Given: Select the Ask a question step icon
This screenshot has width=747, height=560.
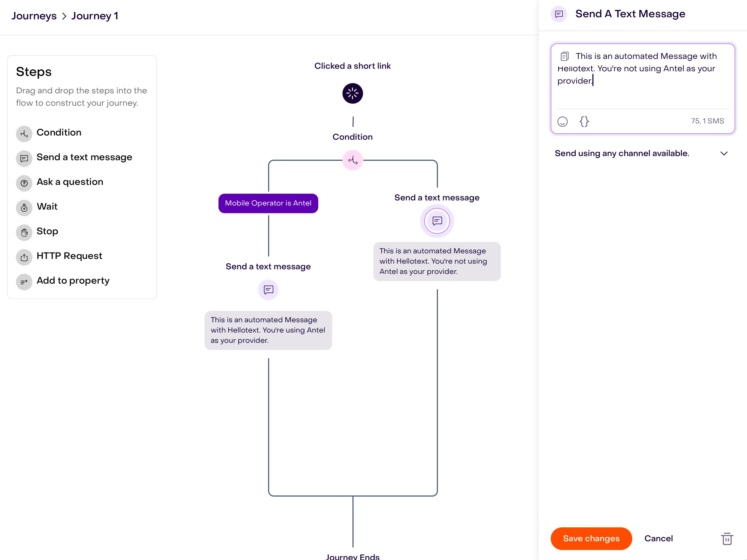Looking at the screenshot, I should [24, 183].
